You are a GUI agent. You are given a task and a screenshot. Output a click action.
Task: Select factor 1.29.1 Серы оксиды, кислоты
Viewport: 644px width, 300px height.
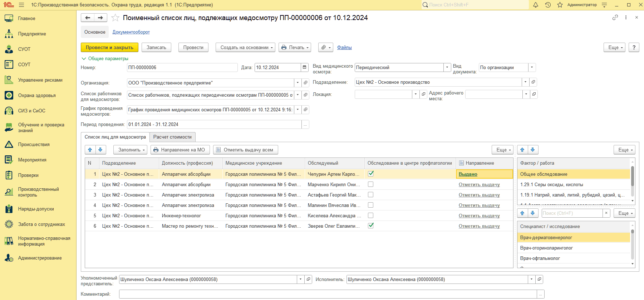(x=574, y=184)
